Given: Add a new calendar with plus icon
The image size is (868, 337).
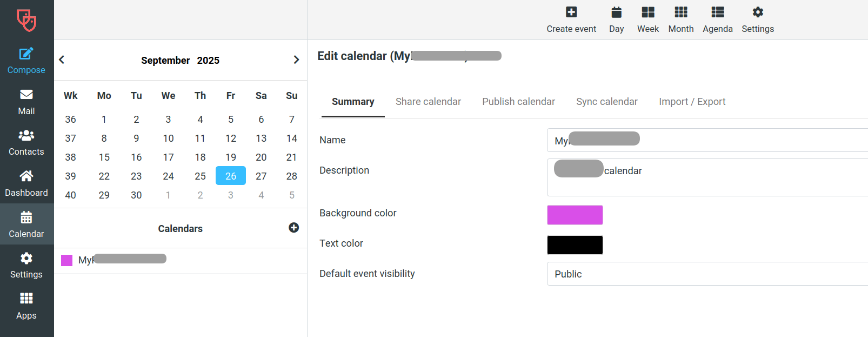Looking at the screenshot, I should point(293,228).
